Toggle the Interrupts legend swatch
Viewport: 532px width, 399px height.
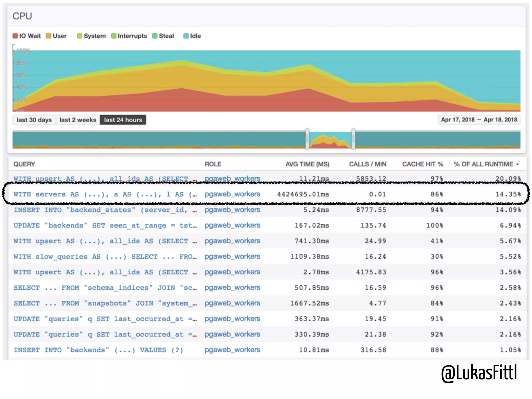[114, 36]
